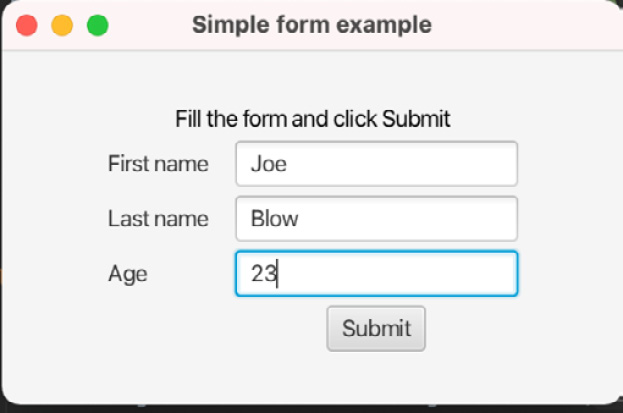
Task: Click the "Age" label
Action: coord(128,274)
